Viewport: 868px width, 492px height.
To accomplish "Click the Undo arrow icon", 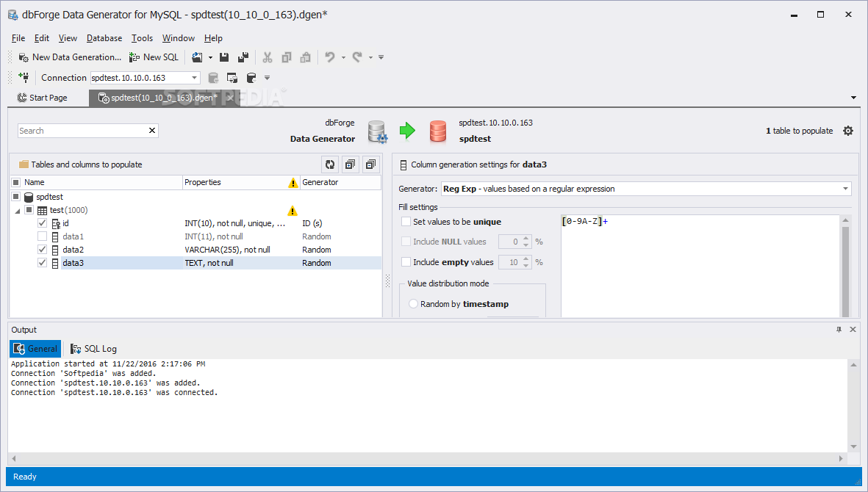I will point(330,57).
